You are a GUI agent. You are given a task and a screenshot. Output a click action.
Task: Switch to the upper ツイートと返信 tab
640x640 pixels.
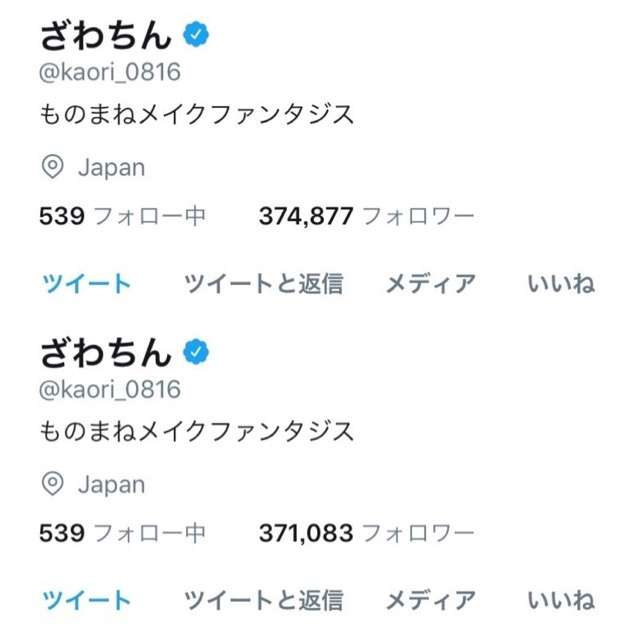point(264,283)
